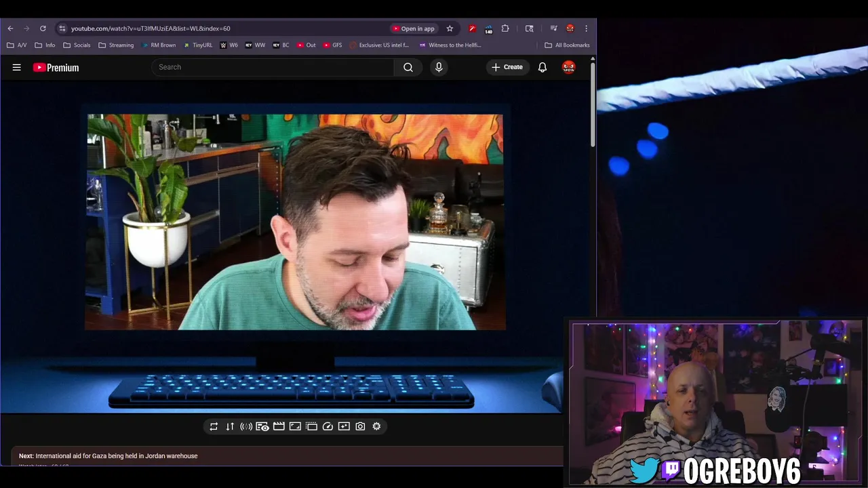Open the Create button

507,67
